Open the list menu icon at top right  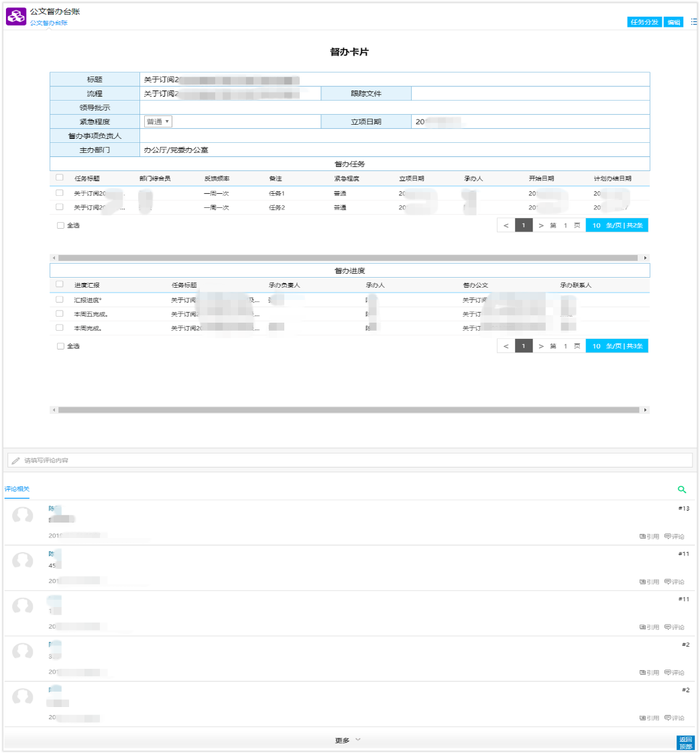(x=693, y=21)
